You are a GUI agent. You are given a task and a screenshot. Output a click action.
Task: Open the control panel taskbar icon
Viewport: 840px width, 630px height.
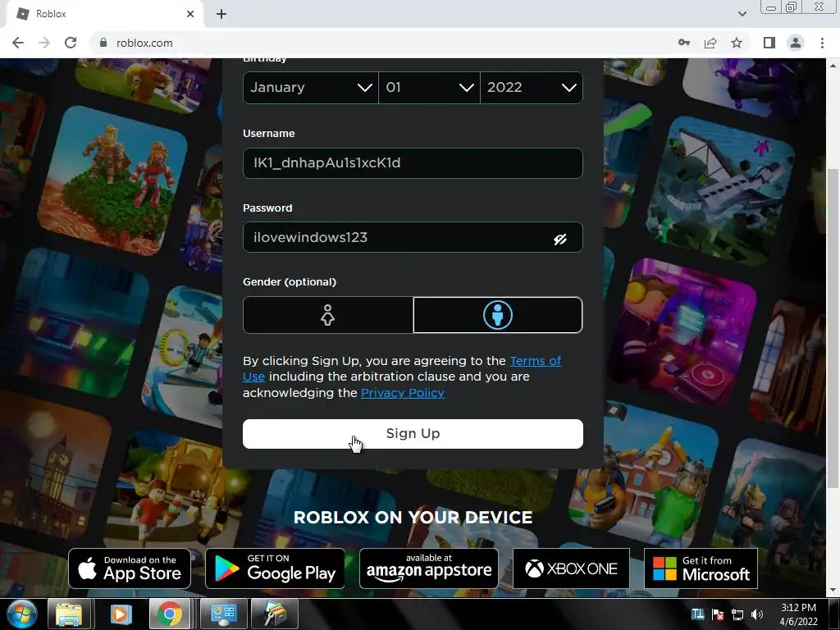click(223, 614)
